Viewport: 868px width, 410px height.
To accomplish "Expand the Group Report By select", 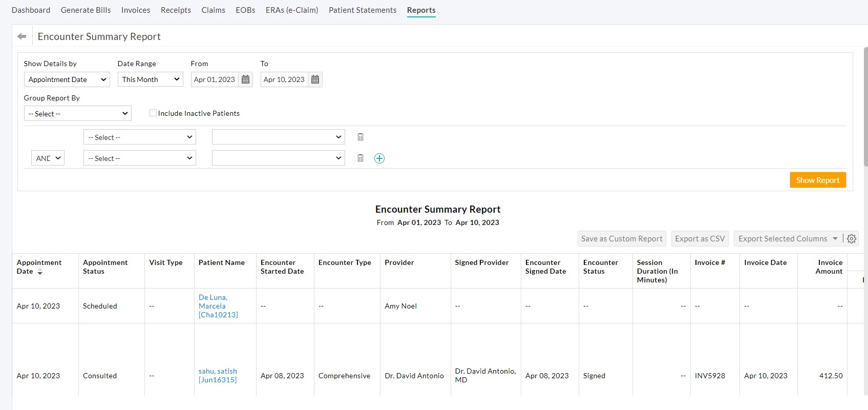I will coord(78,114).
